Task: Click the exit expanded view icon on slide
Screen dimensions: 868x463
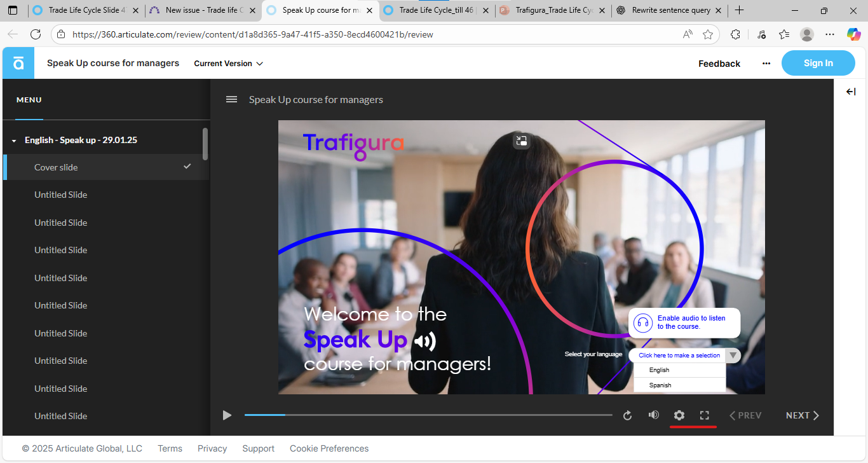Action: (x=521, y=141)
